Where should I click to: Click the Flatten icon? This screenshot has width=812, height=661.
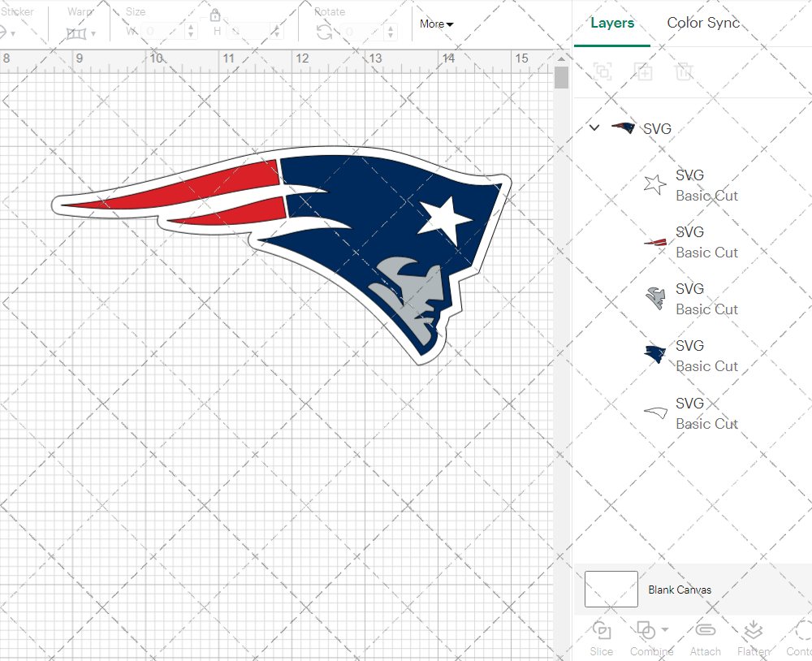(753, 631)
